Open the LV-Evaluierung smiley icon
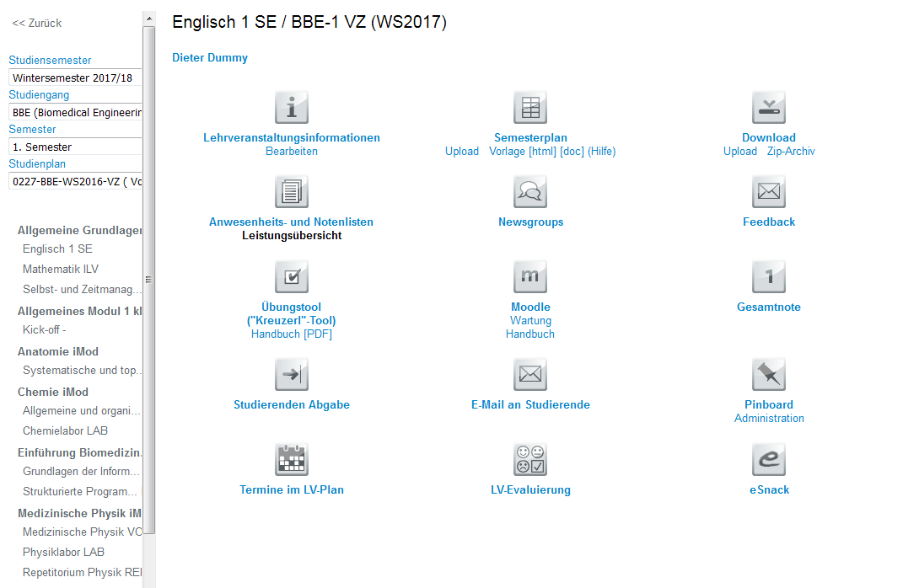The image size is (919, 588). click(530, 460)
